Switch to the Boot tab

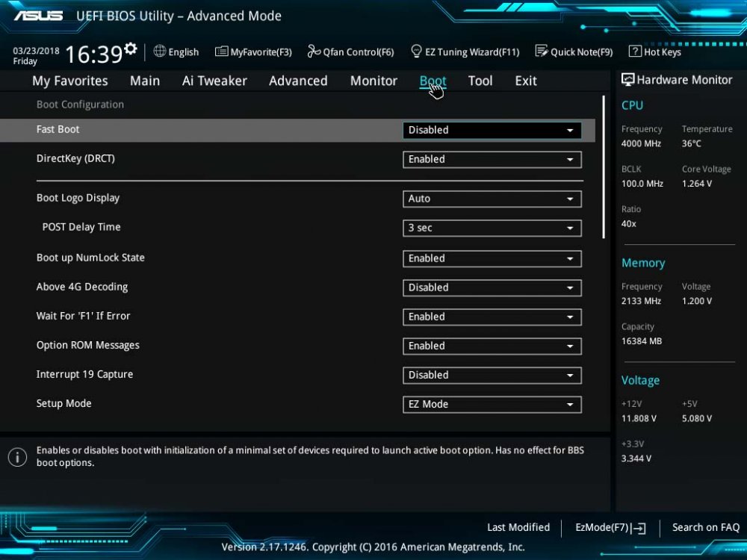(433, 81)
